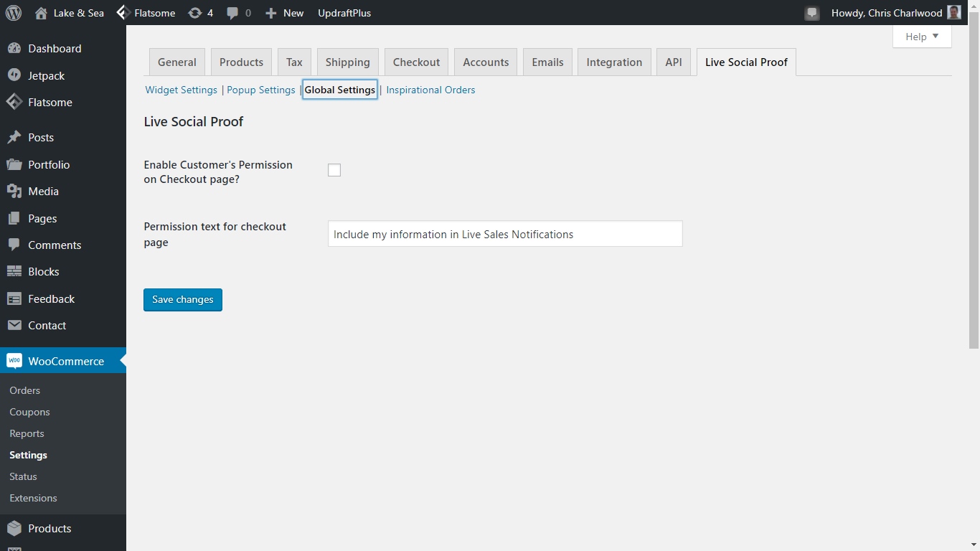The height and width of the screenshot is (551, 980).
Task: Switch to the General settings tab
Action: tap(177, 62)
